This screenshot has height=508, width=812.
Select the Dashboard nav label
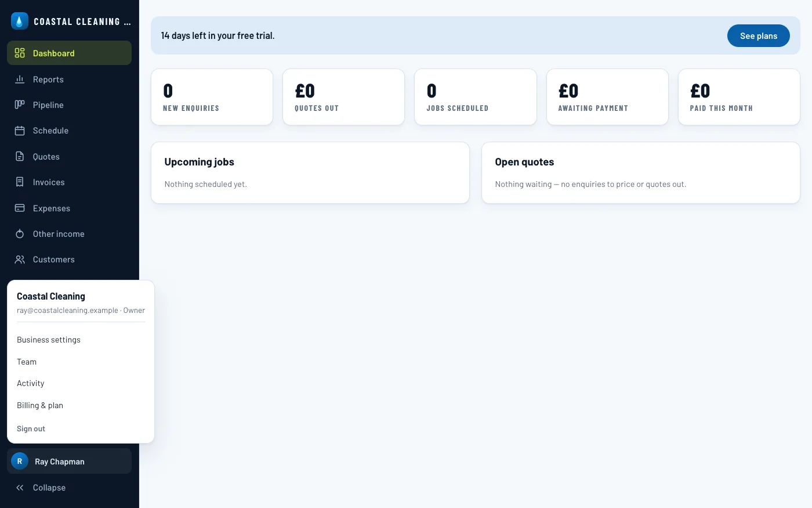[53, 53]
